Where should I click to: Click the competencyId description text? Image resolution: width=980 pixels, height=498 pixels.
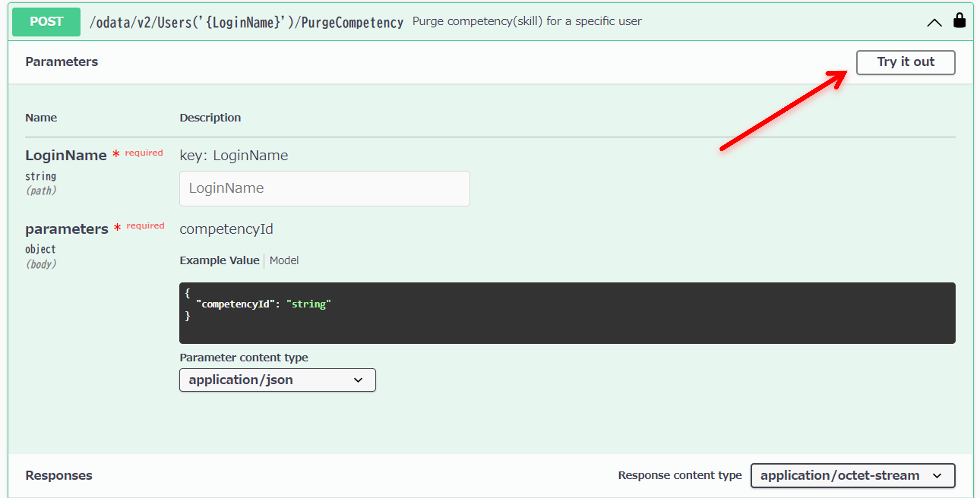click(x=226, y=229)
